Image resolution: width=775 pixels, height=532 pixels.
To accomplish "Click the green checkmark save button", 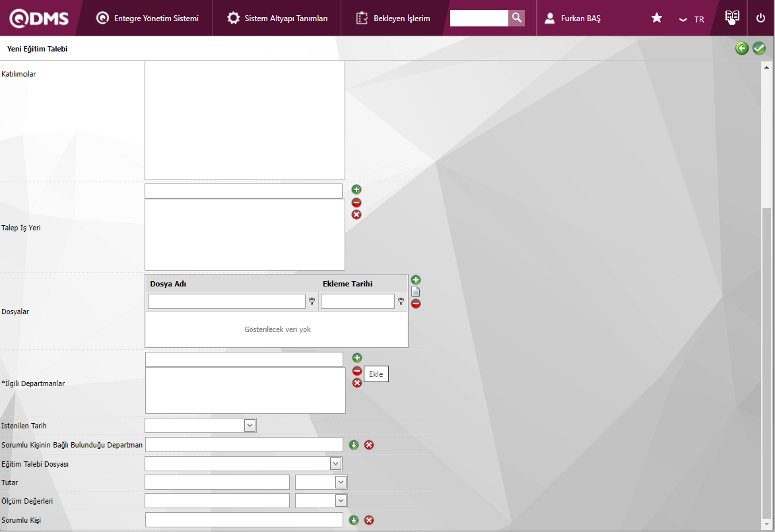I will click(759, 48).
